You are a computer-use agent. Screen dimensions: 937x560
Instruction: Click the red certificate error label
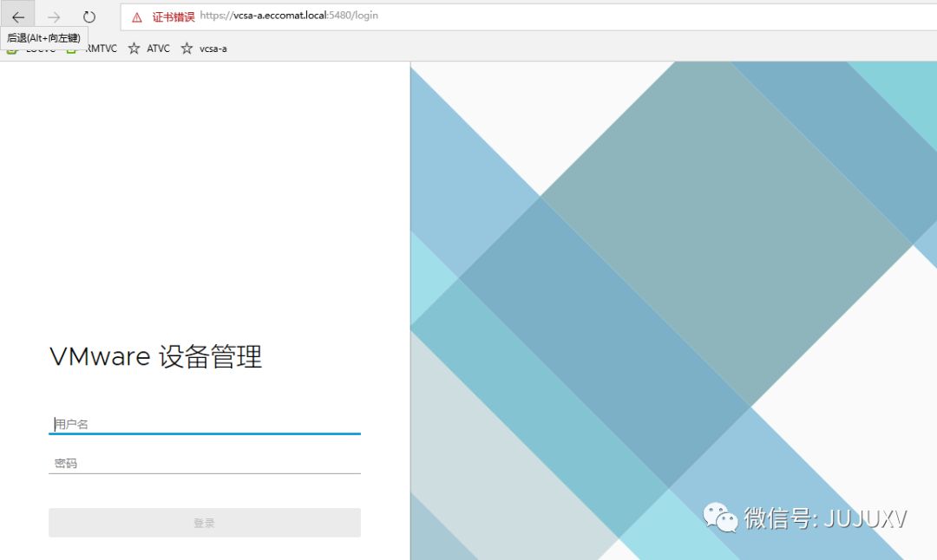tap(174, 16)
